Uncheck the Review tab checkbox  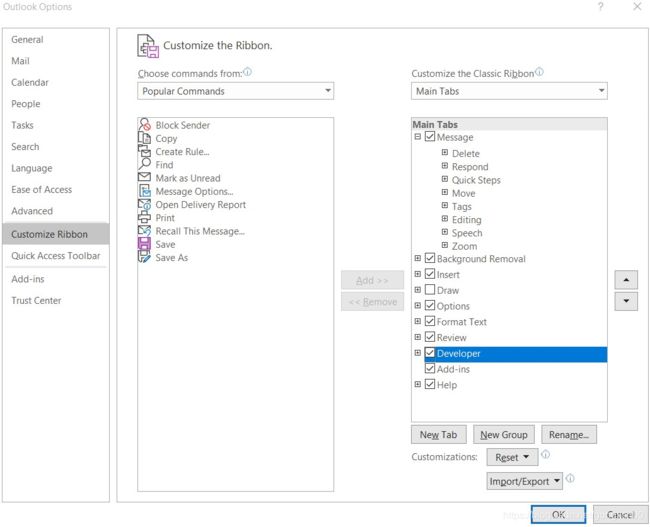pyautogui.click(x=430, y=337)
